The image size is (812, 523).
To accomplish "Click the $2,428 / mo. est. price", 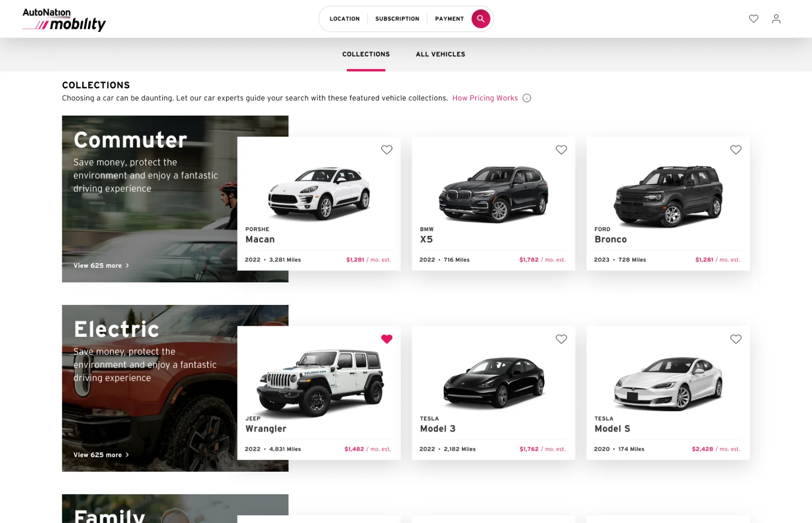I will [716, 449].
